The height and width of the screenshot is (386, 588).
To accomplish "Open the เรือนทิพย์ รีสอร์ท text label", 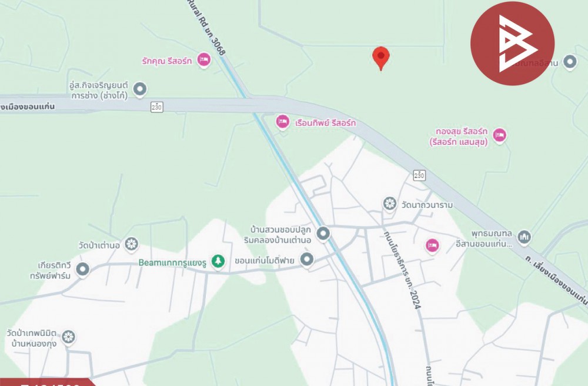I will coord(325,122).
